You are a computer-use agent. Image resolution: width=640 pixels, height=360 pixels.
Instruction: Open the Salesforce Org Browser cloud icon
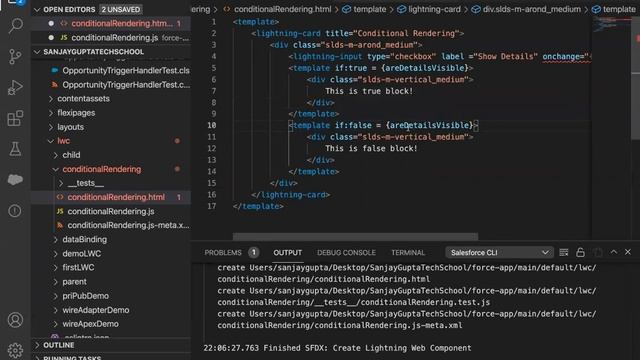(x=15, y=180)
